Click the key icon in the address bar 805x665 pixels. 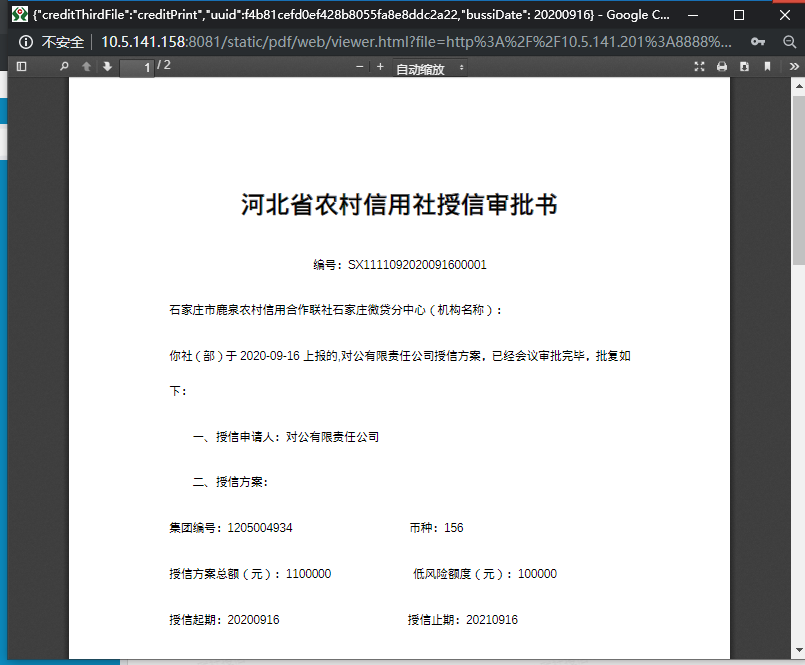pos(760,43)
